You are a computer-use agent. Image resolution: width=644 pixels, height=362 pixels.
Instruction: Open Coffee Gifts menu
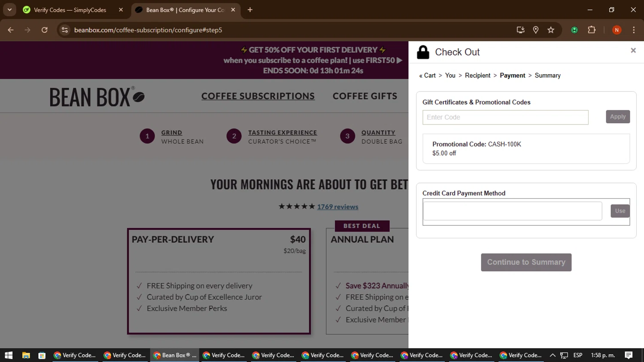click(x=365, y=96)
